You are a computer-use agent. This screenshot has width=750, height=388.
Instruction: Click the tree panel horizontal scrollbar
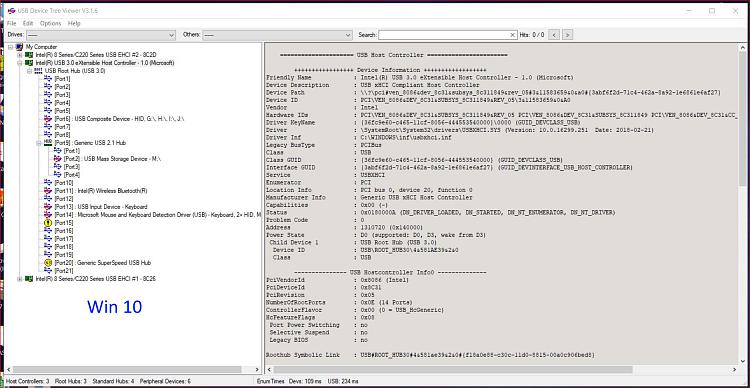[x=127, y=370]
